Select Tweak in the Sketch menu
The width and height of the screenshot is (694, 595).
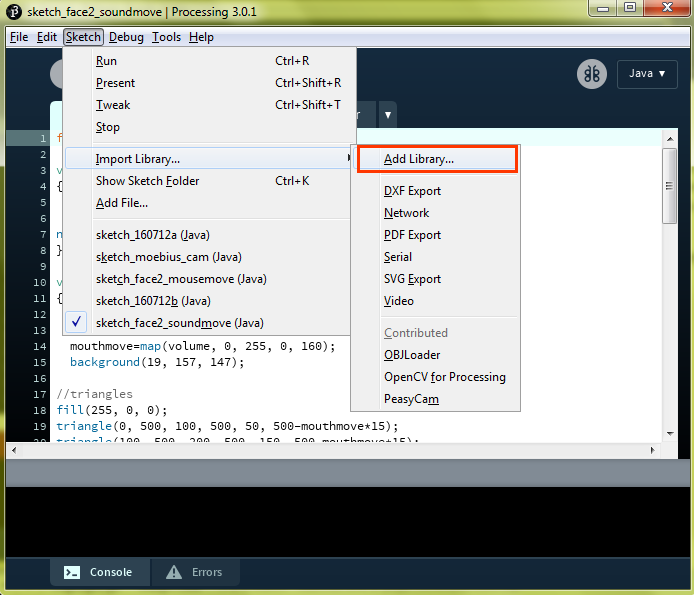211,105
